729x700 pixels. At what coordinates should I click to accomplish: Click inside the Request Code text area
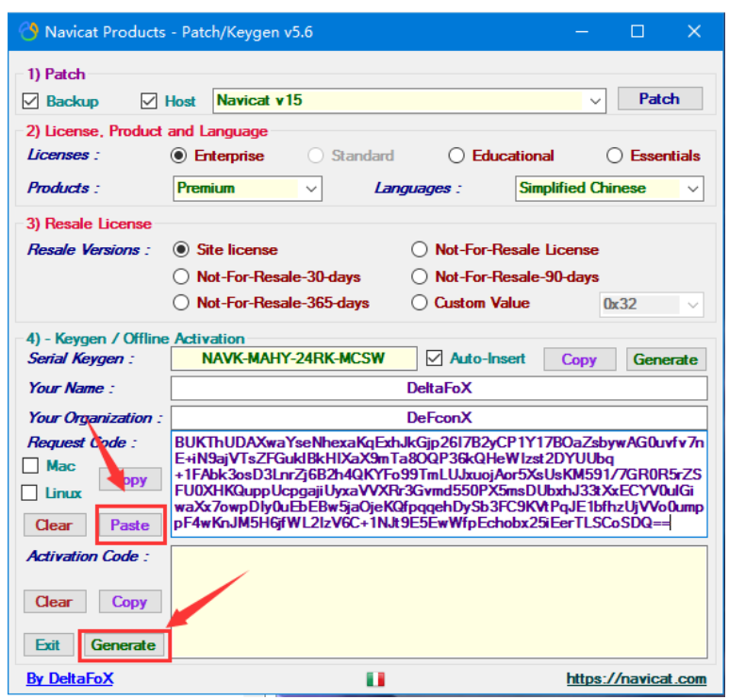click(439, 484)
